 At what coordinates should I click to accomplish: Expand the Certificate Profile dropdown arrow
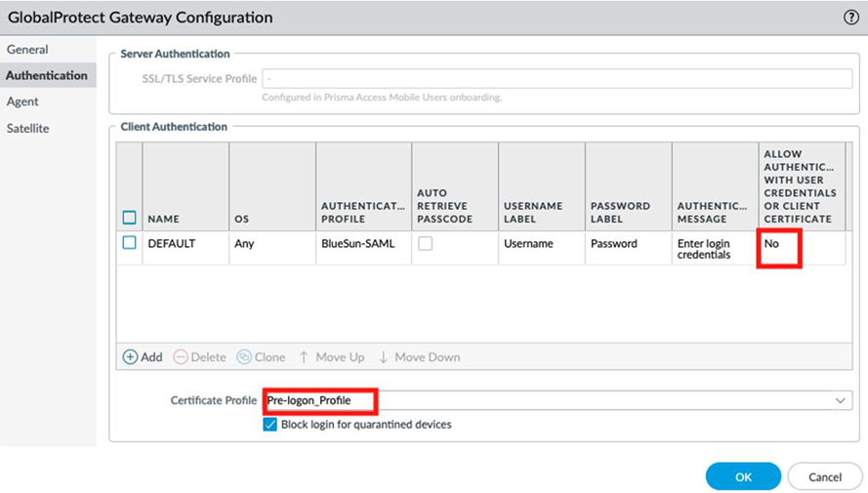[x=841, y=400]
